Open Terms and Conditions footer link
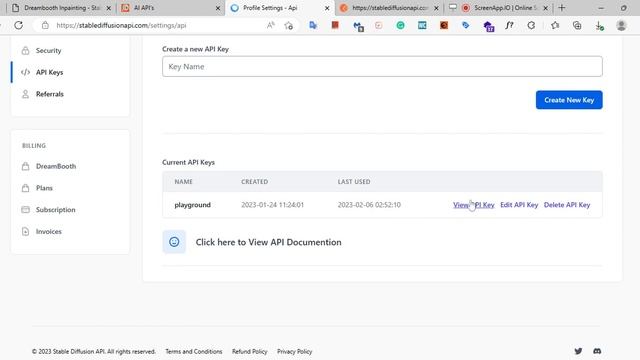The image size is (640, 360). click(194, 351)
